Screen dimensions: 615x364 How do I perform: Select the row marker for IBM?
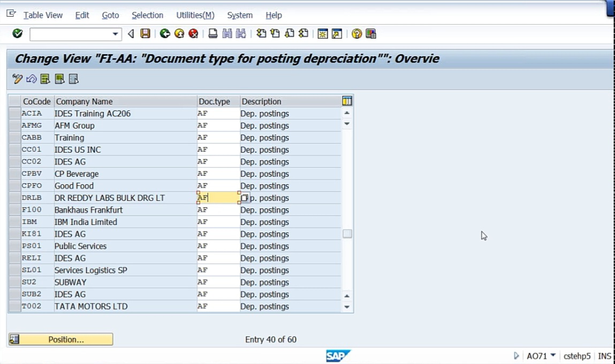tap(15, 222)
